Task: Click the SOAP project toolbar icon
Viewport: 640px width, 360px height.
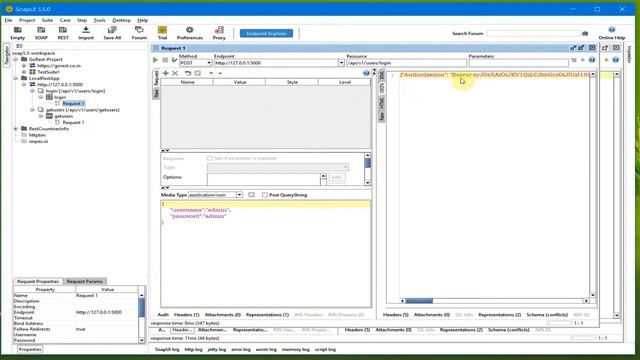Action: click(41, 33)
